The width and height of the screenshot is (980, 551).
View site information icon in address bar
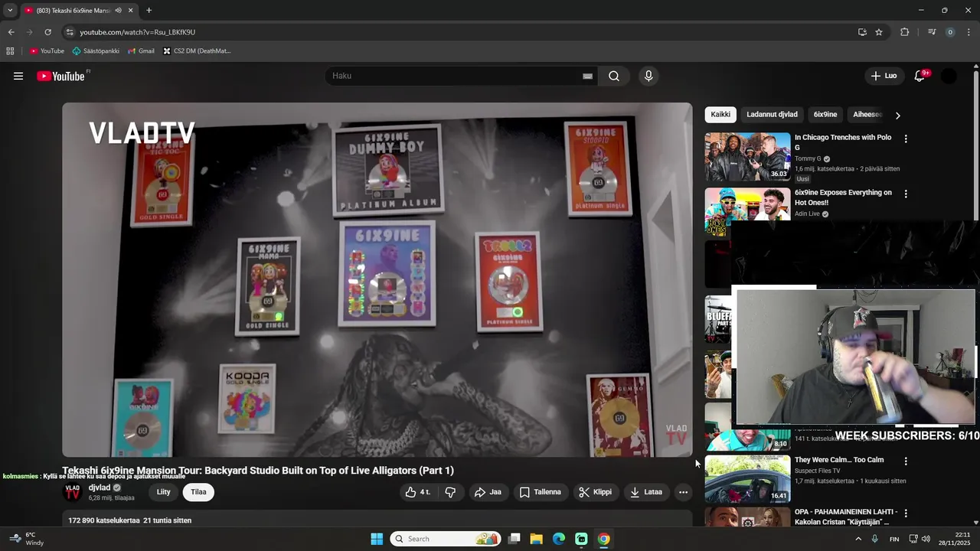[69, 32]
